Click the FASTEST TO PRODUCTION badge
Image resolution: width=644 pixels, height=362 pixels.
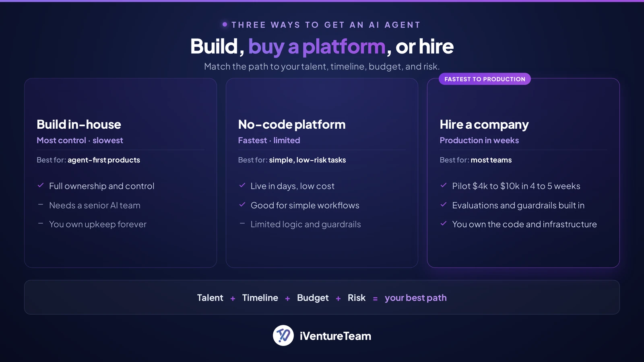click(485, 79)
